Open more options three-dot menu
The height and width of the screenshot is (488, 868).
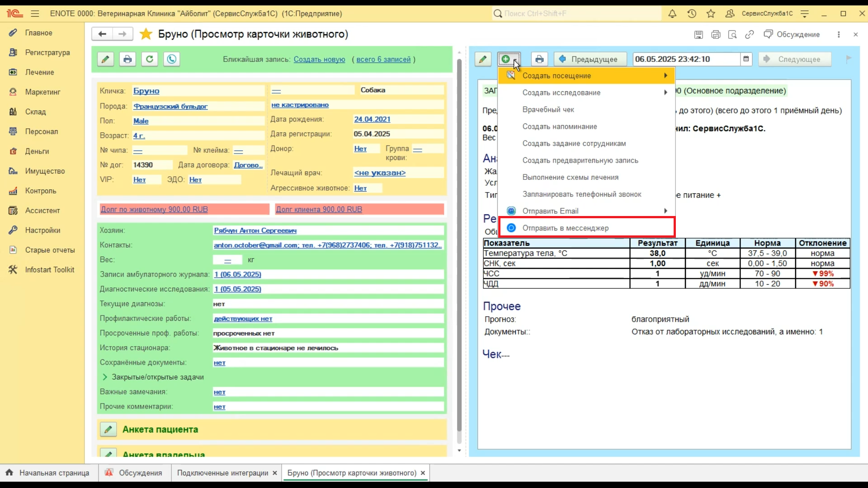coord(839,34)
